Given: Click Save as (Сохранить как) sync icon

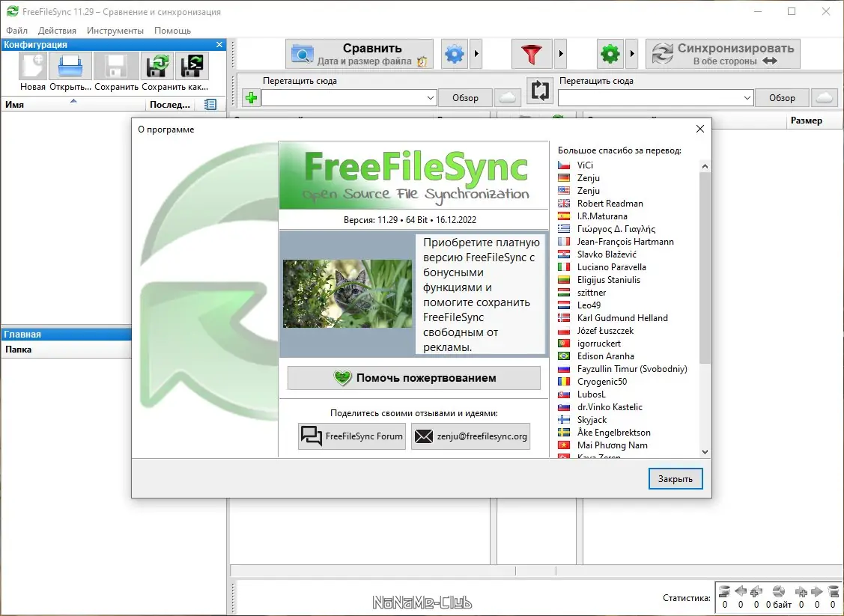Looking at the screenshot, I should click(157, 66).
